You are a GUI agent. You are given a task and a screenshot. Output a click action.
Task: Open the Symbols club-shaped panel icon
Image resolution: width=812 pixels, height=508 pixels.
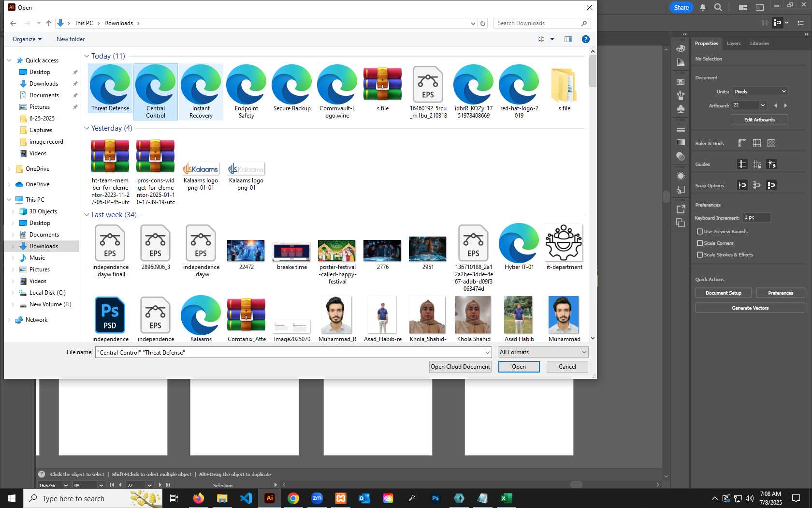point(681,109)
